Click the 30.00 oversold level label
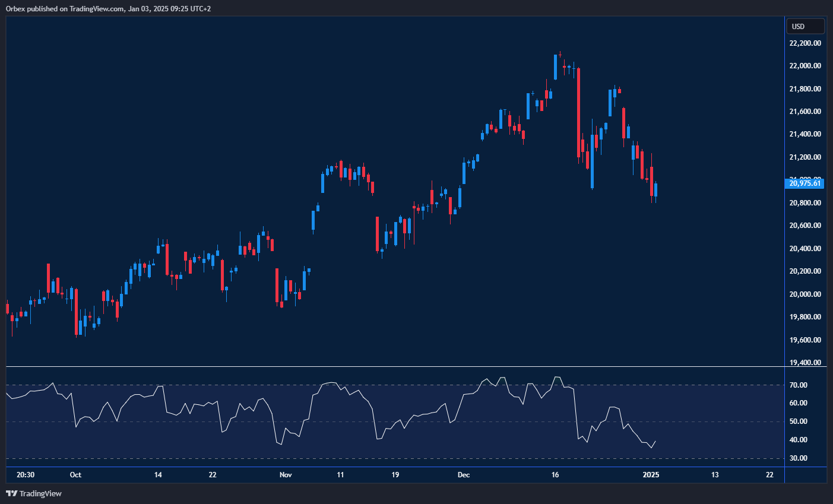This screenshot has width=833, height=504. [x=799, y=458]
